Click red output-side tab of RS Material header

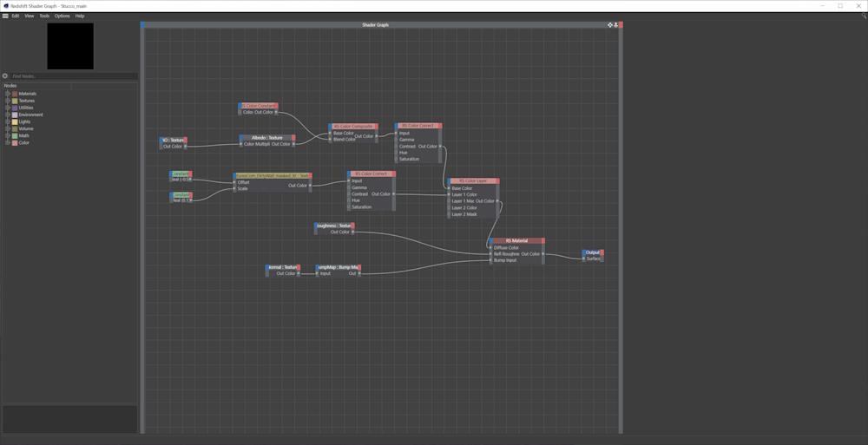[543, 241]
